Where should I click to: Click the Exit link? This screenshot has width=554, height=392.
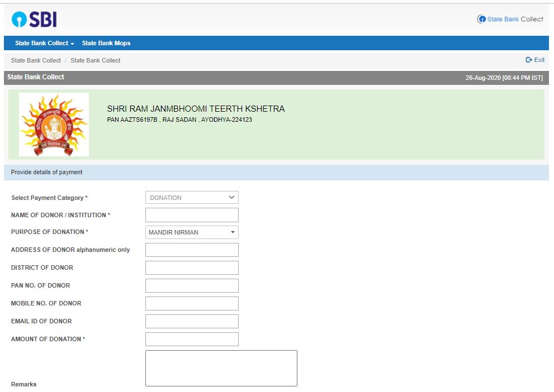[535, 60]
